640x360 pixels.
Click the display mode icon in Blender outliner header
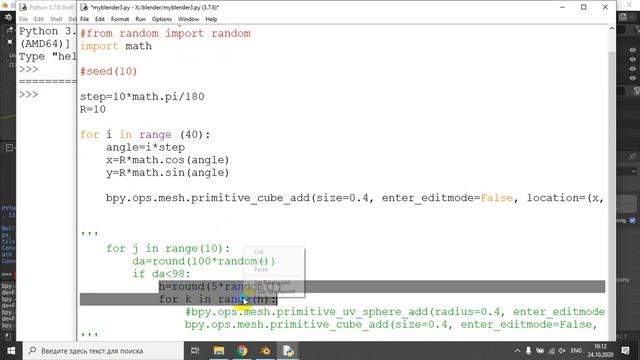[623, 17]
